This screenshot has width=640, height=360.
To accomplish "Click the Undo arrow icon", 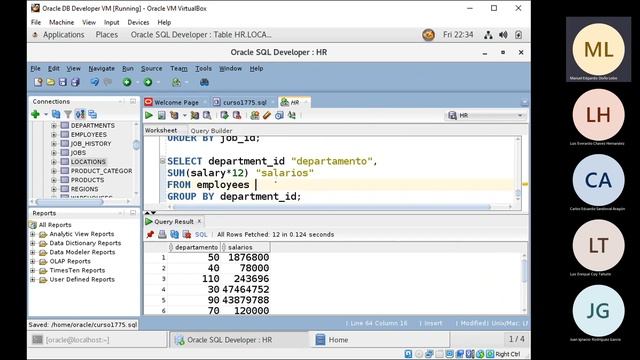I will [x=95, y=82].
